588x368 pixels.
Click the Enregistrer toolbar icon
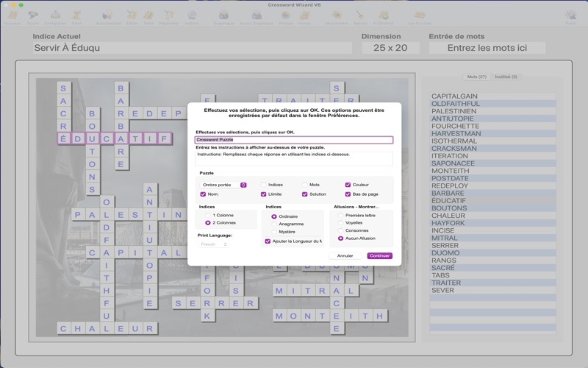coord(55,15)
